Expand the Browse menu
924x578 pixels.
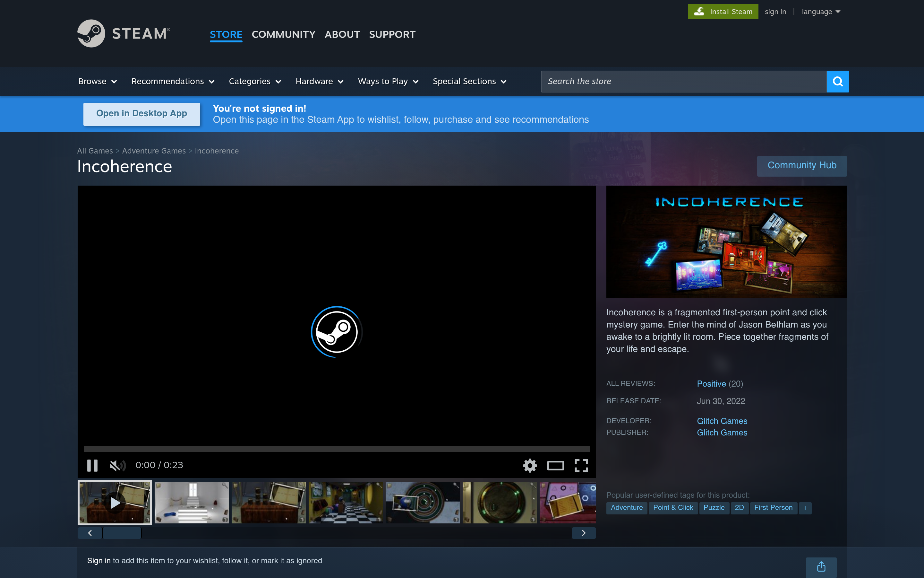(x=97, y=82)
